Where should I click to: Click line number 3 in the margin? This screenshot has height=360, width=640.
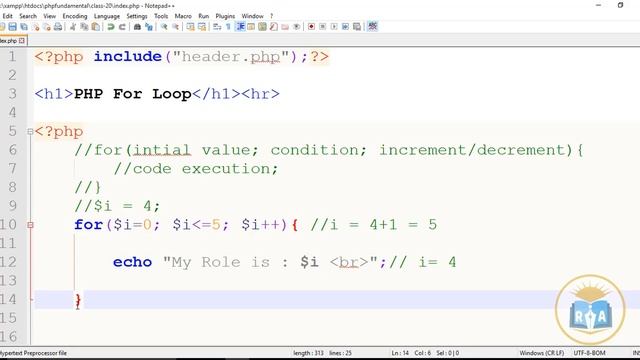point(13,94)
